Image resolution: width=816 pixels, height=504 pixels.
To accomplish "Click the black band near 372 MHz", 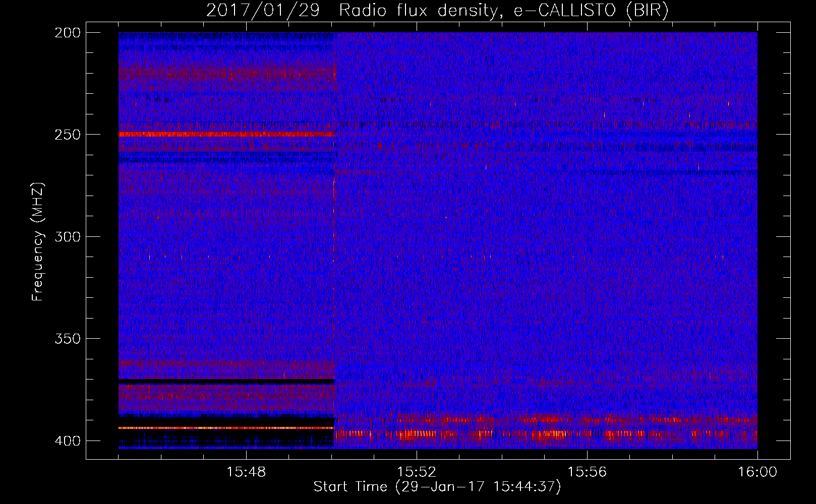I will 226,382.
